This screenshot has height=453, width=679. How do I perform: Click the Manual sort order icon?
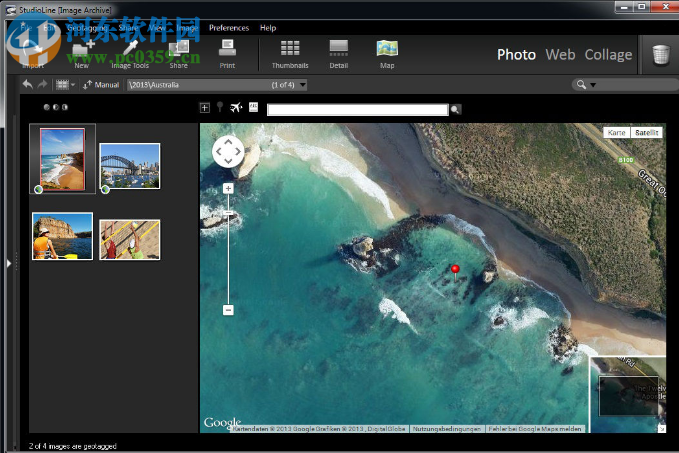tap(87, 85)
